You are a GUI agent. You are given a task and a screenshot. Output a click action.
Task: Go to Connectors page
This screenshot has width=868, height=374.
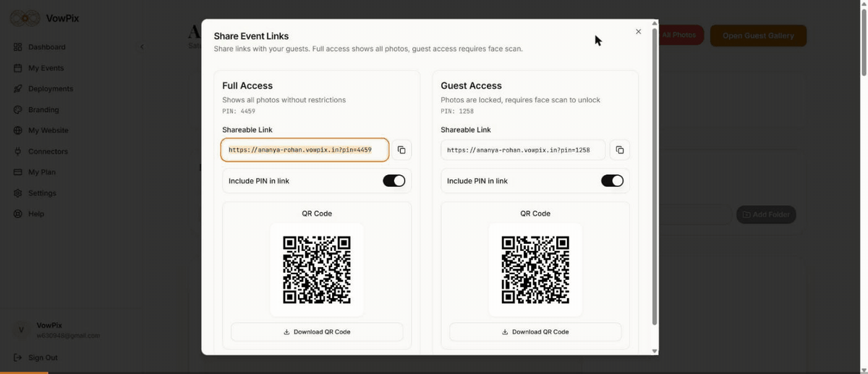tap(48, 152)
